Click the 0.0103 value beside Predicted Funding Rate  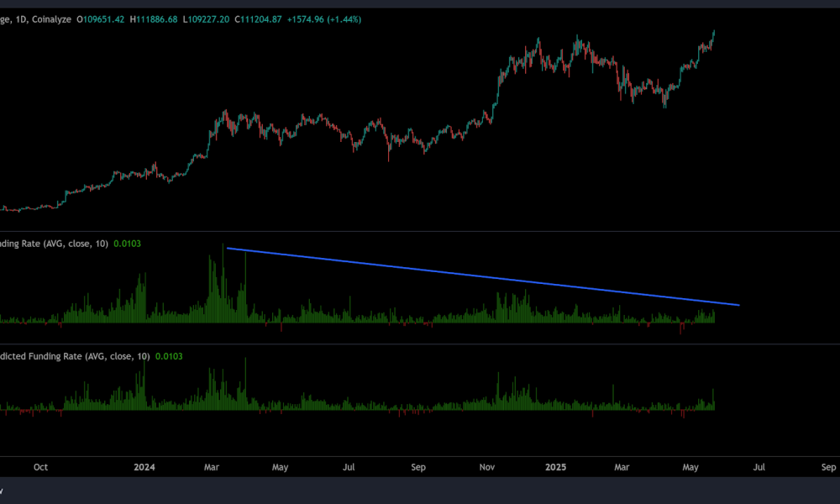click(x=169, y=356)
